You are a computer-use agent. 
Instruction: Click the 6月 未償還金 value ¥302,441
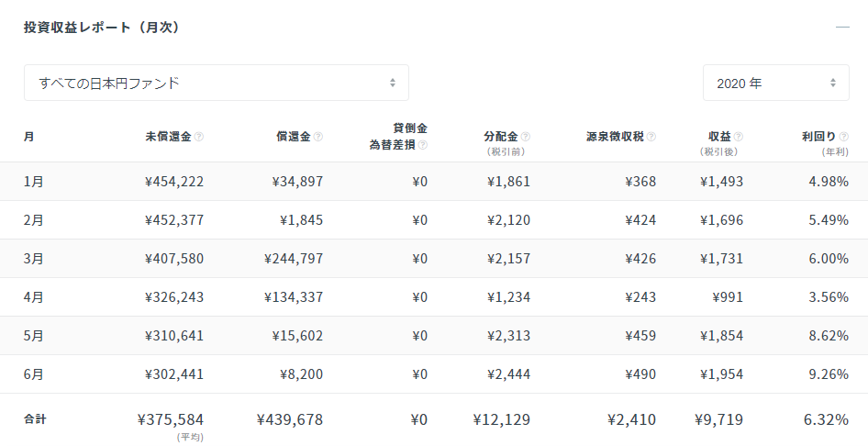[x=174, y=374]
